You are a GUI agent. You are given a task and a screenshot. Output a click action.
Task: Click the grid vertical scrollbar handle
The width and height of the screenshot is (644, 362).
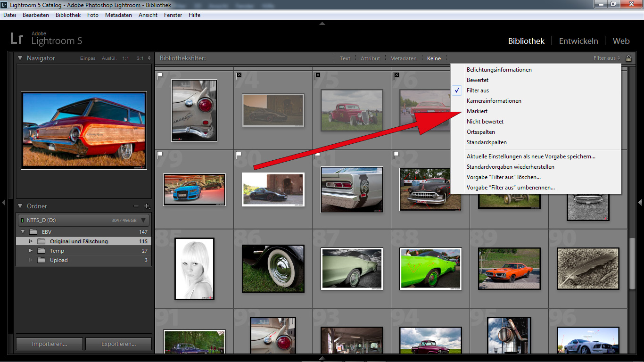632,263
